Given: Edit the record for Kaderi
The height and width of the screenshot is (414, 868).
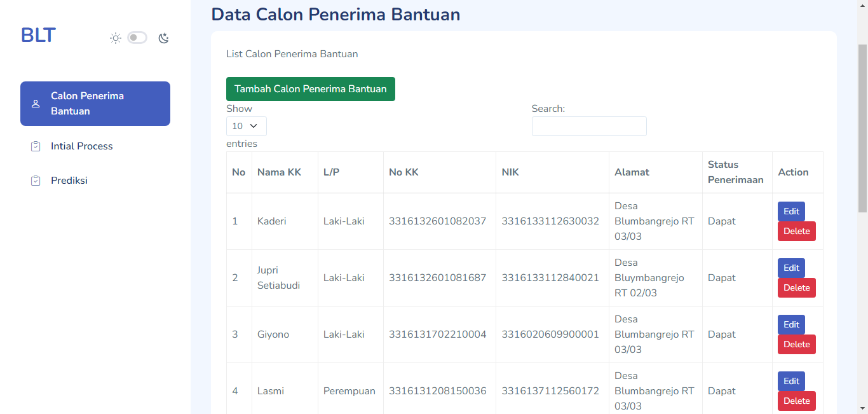Looking at the screenshot, I should [x=790, y=211].
